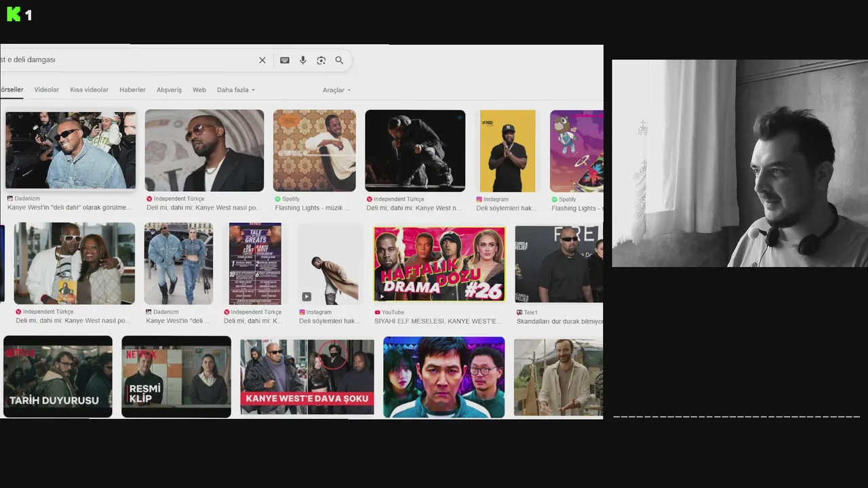The height and width of the screenshot is (488, 868).
Task: Open 'SİYAHİ ELF MESELESİ, KANYE WEST'E...' link
Action: click(x=438, y=321)
